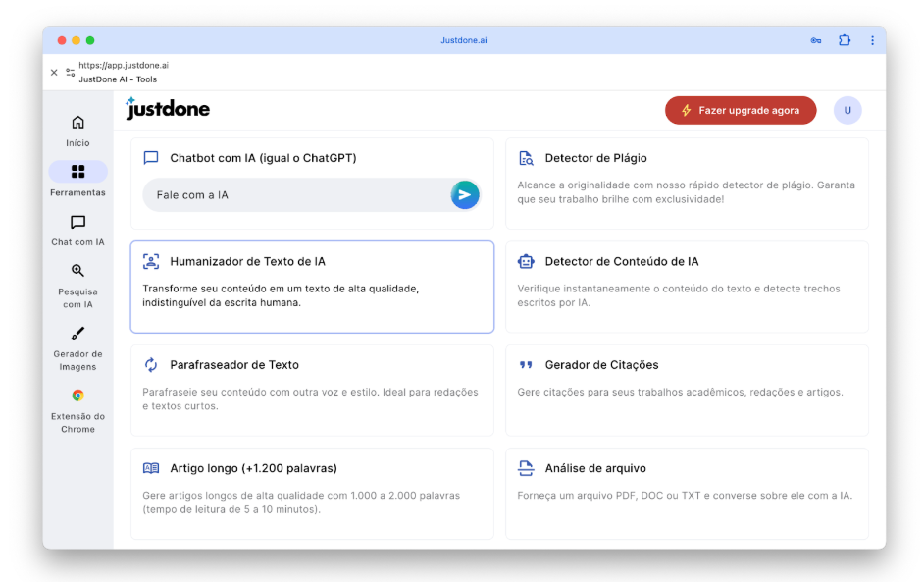Click Chat com IA label in sidebar

(77, 242)
